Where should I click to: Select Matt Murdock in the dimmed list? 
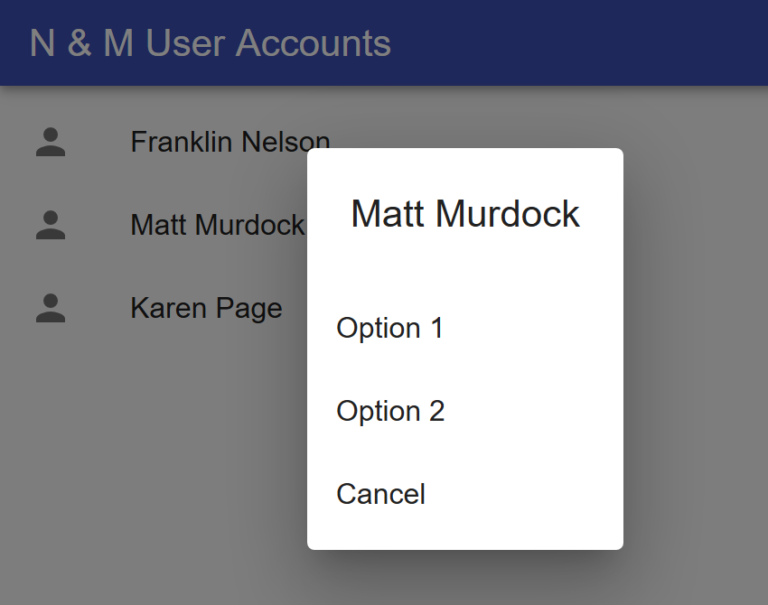pos(217,225)
